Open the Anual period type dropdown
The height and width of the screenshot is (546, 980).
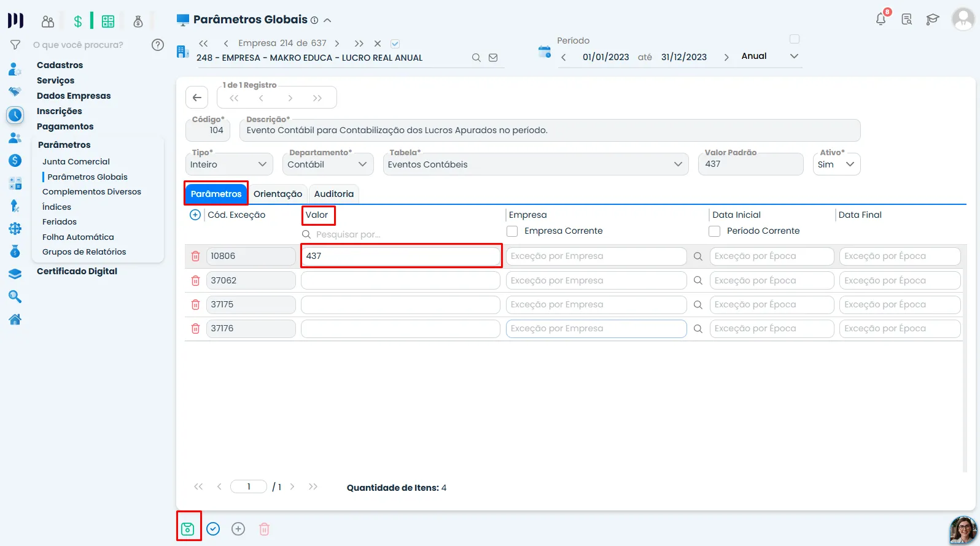[770, 56]
